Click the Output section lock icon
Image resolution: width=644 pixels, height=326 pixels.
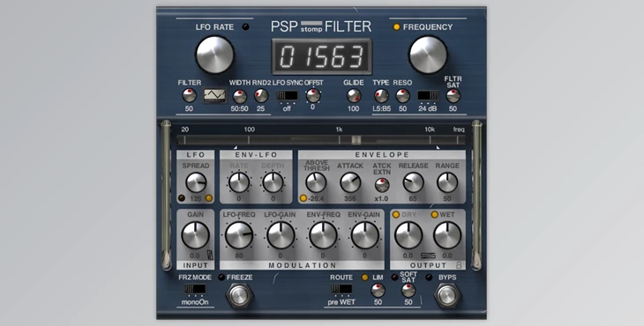click(459, 265)
